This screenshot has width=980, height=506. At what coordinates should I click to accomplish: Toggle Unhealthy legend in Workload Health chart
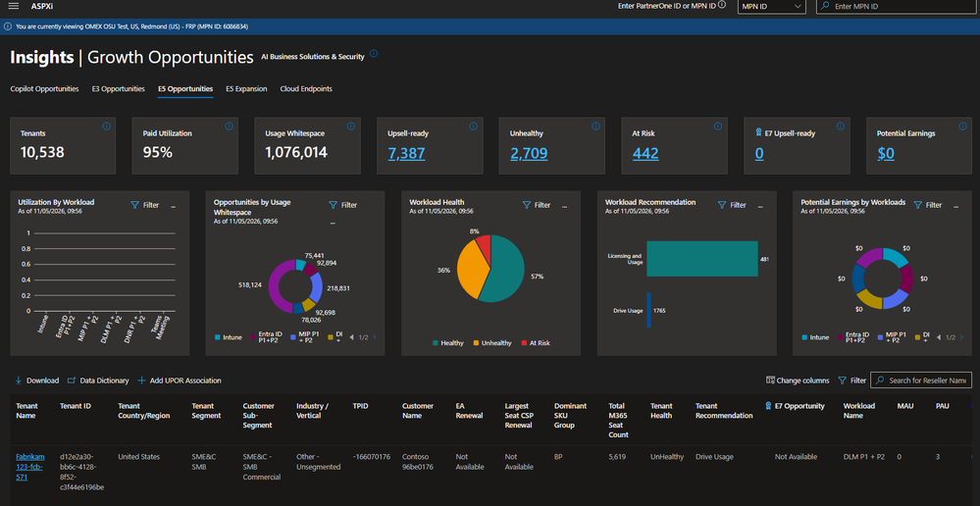tap(492, 343)
